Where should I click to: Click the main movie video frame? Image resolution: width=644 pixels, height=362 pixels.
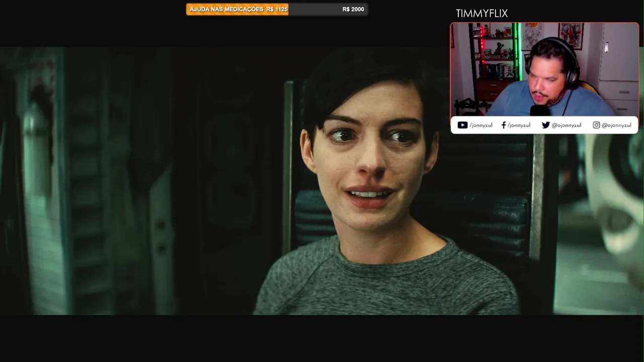(322, 181)
